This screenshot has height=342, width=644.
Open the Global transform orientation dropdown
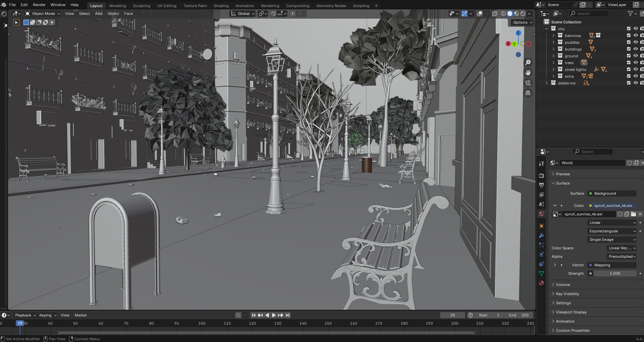[x=243, y=14]
